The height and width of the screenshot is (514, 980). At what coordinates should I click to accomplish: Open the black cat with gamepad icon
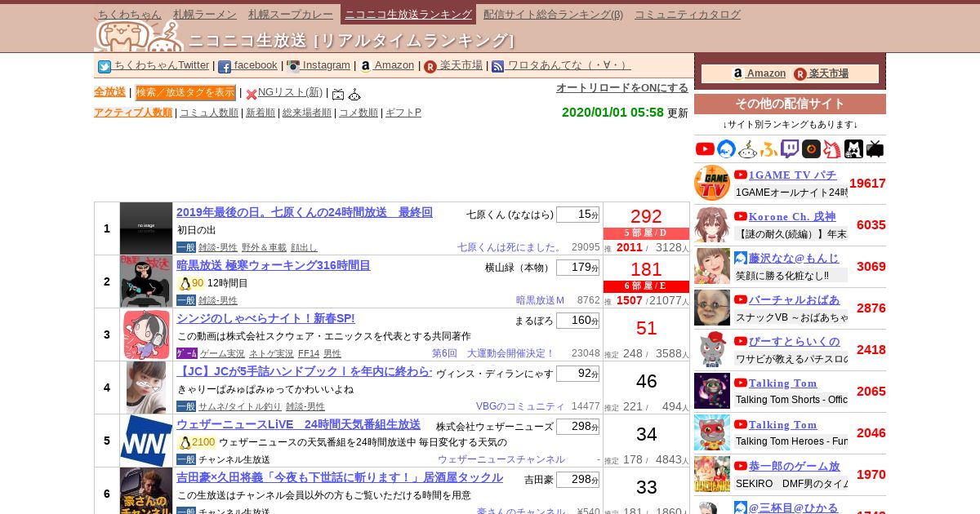853,148
